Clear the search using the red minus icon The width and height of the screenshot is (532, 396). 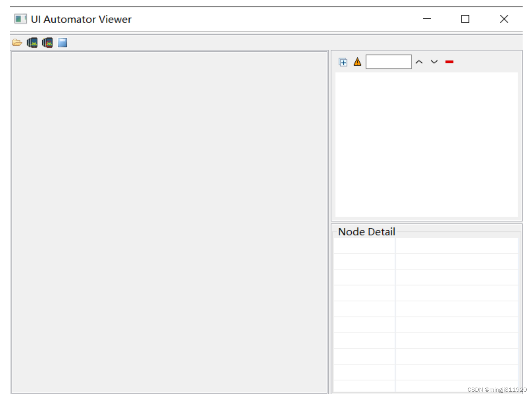point(449,62)
